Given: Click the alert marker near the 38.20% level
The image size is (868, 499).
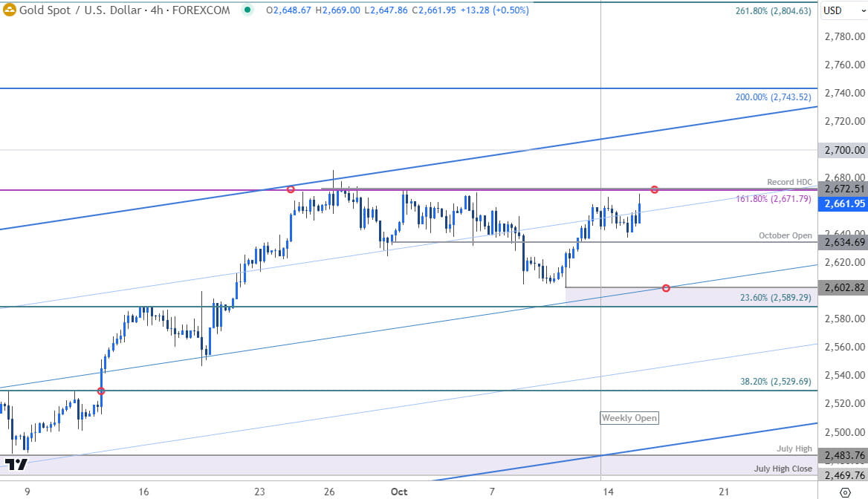Looking at the screenshot, I should (x=101, y=389).
